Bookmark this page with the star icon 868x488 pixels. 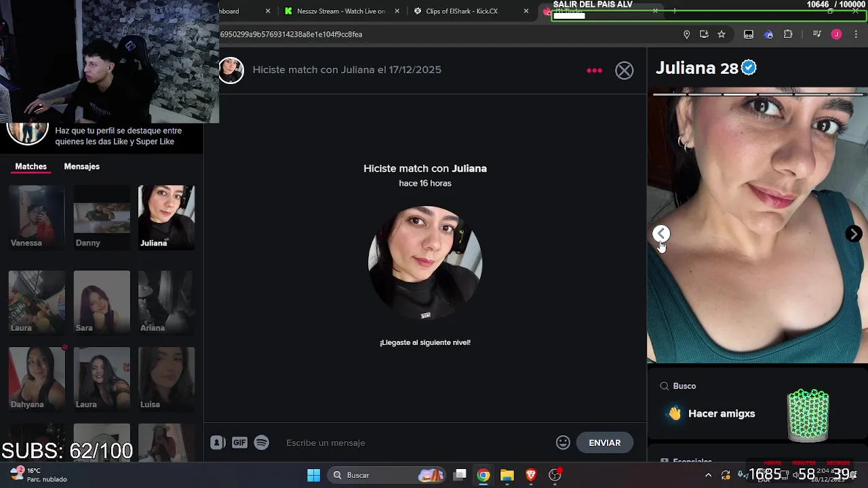coord(722,35)
